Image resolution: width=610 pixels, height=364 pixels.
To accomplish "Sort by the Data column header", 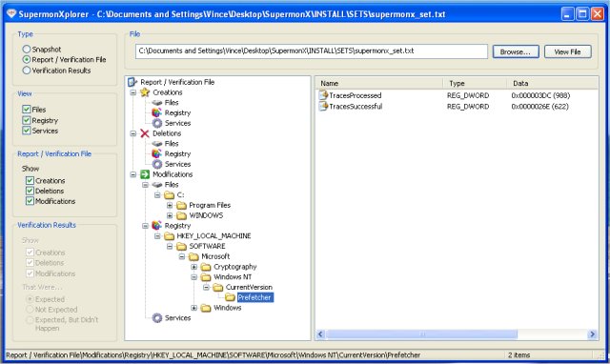I will (x=553, y=83).
